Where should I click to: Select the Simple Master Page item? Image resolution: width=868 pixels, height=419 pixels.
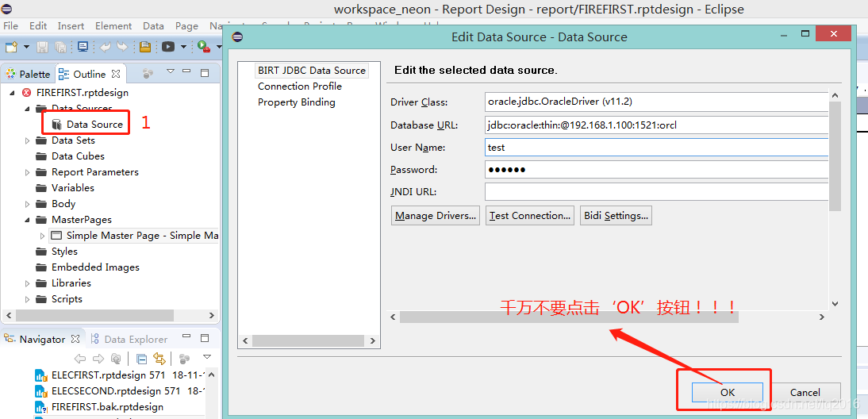[x=142, y=235]
